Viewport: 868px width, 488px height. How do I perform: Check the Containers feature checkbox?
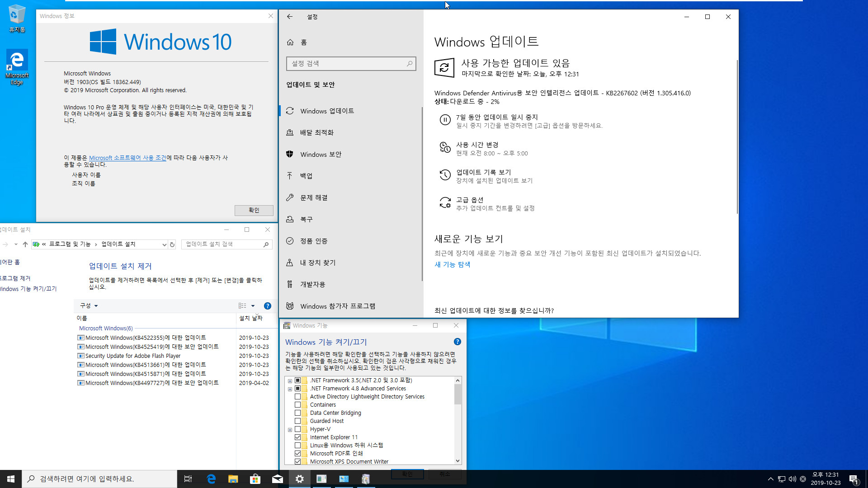(297, 405)
